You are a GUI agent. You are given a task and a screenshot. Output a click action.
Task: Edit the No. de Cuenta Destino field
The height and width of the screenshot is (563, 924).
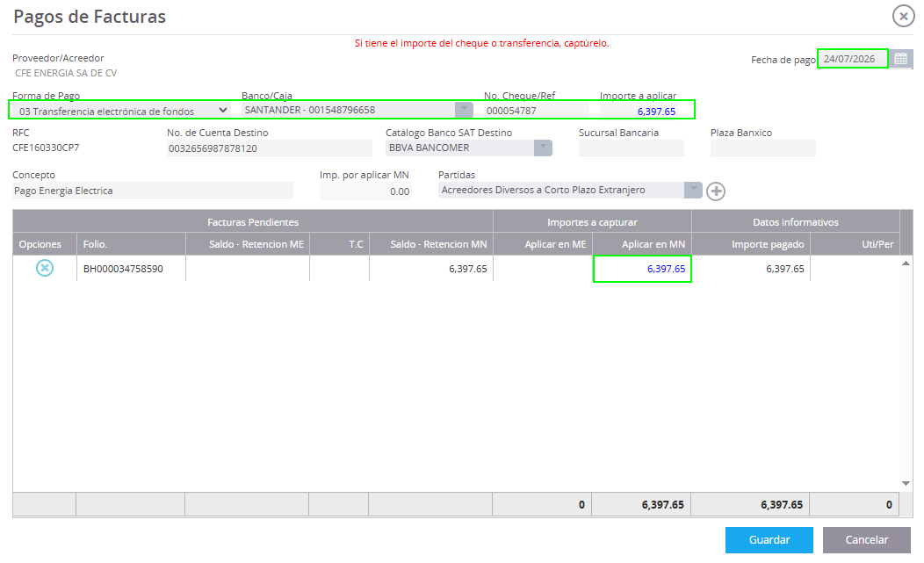pyautogui.click(x=270, y=148)
